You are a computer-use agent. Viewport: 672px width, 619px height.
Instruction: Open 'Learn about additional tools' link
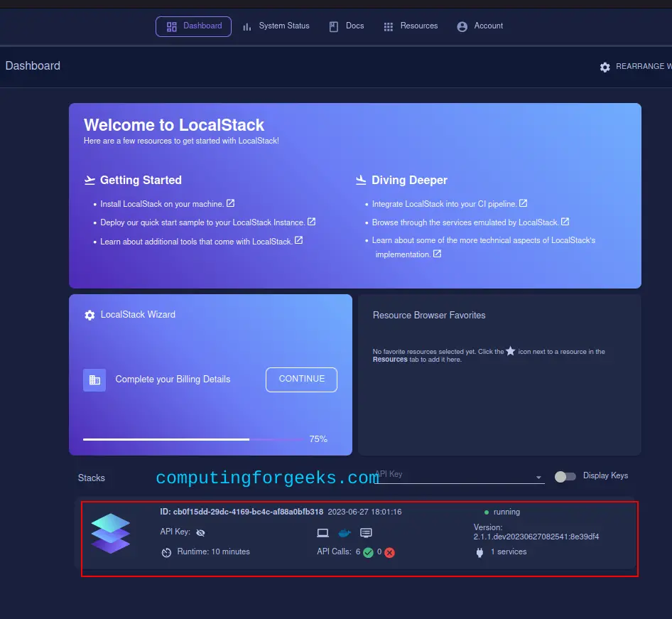[196, 242]
